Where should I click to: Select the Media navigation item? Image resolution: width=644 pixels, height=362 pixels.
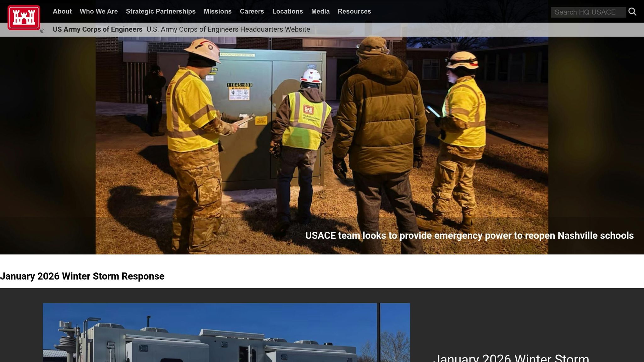[x=320, y=11]
